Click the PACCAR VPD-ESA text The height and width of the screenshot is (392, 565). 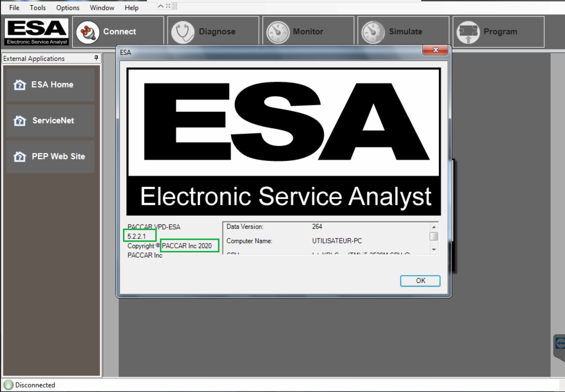(154, 227)
